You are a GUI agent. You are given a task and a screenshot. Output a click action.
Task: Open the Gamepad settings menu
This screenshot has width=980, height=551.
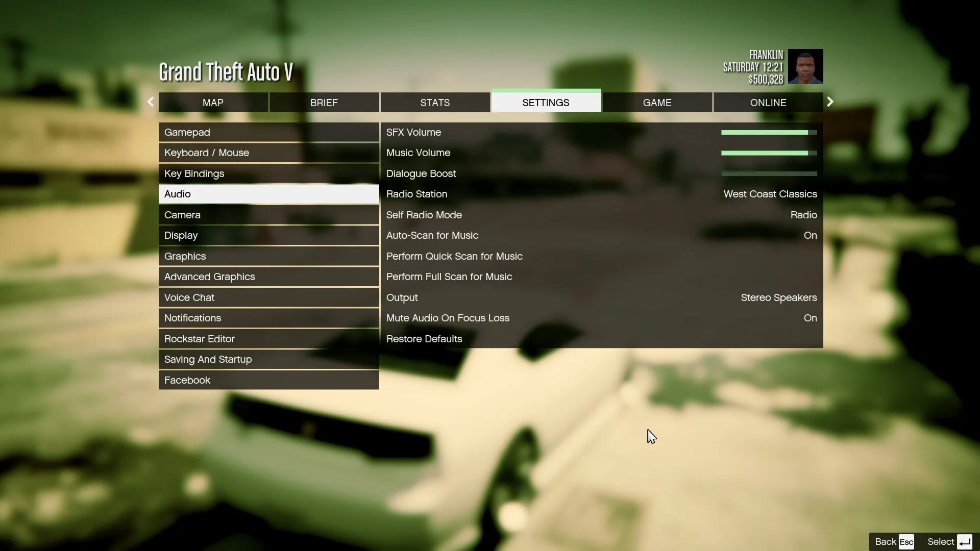tap(268, 132)
